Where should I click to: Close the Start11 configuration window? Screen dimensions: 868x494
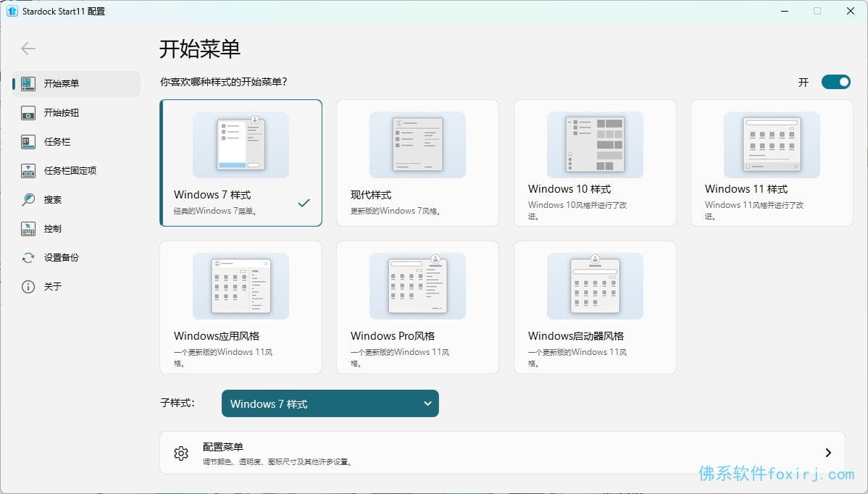point(851,11)
